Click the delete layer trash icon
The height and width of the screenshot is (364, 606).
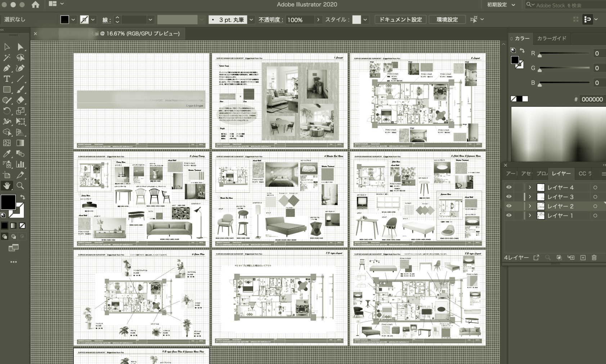click(x=594, y=258)
